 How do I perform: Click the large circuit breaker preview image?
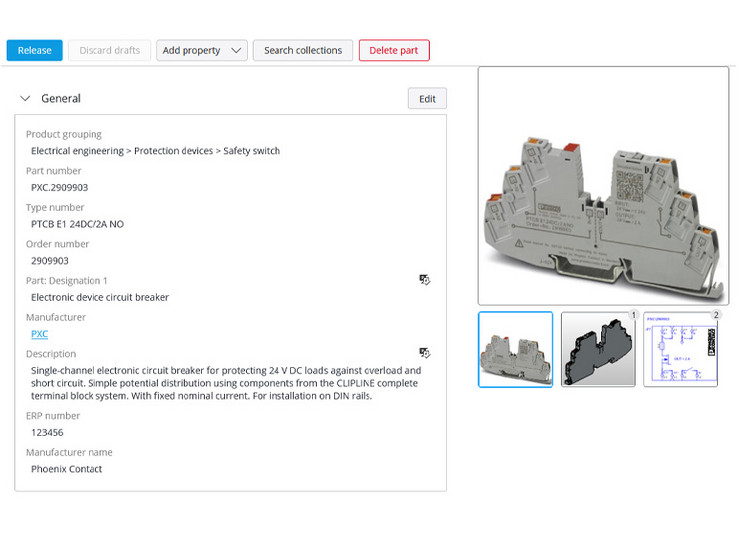pyautogui.click(x=603, y=186)
